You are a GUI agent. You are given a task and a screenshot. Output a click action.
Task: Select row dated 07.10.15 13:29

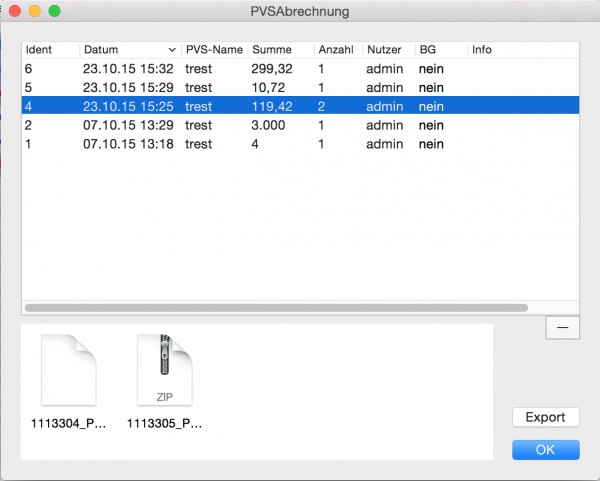click(300, 125)
